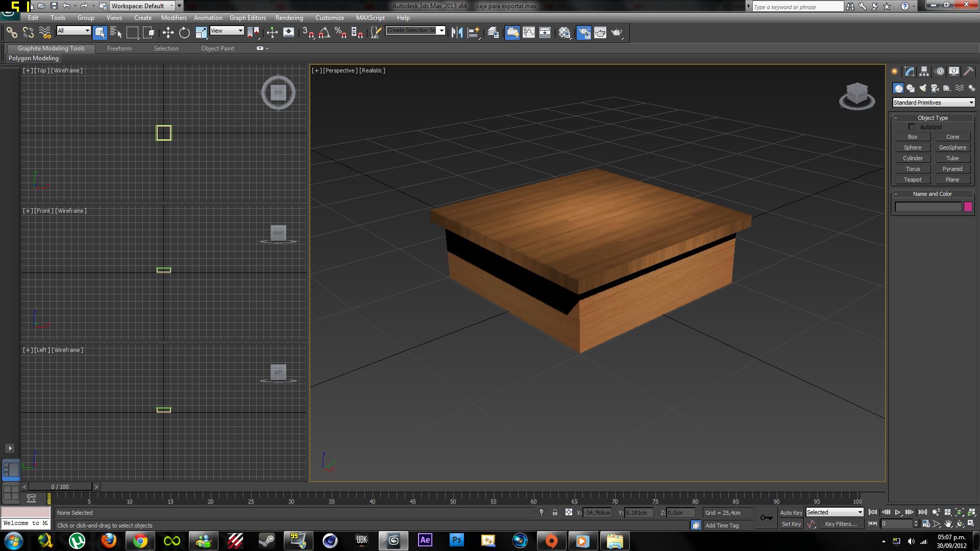Click the Select by Name icon
The height and width of the screenshot is (551, 980).
116,33
